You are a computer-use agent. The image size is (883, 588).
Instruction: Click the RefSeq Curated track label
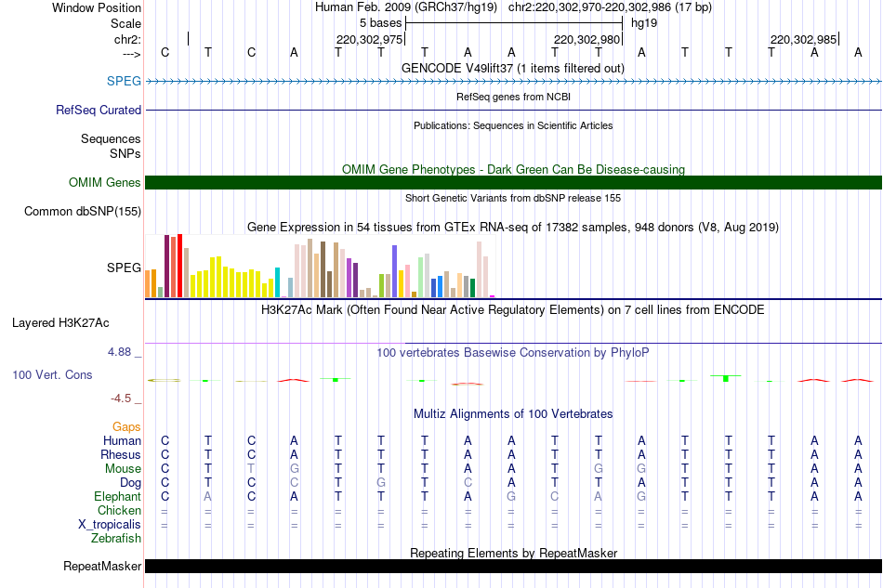tap(98, 111)
